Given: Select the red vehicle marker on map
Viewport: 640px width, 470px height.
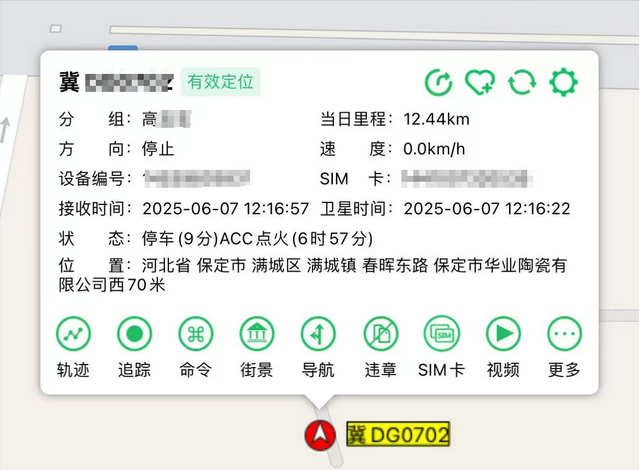Looking at the screenshot, I should [x=322, y=434].
